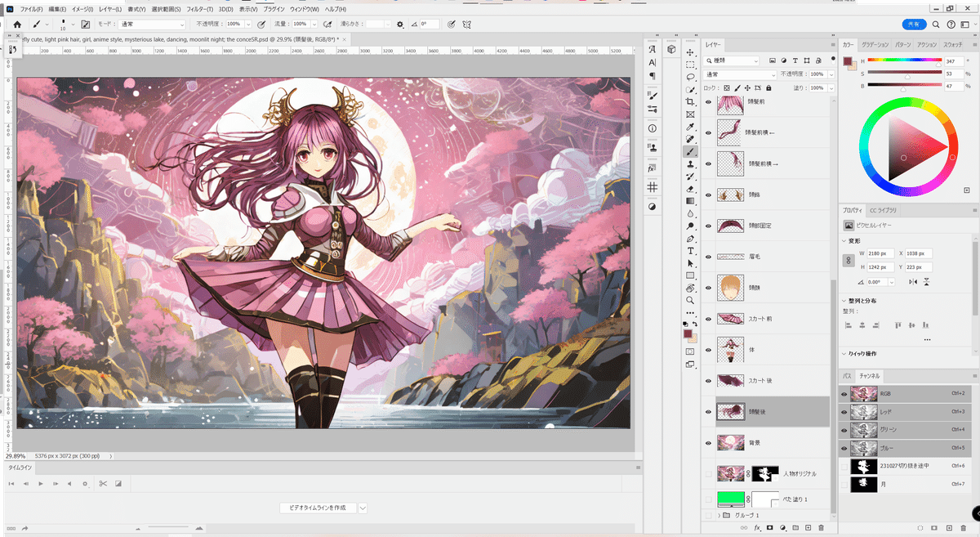Play the timeline

pos(41,484)
